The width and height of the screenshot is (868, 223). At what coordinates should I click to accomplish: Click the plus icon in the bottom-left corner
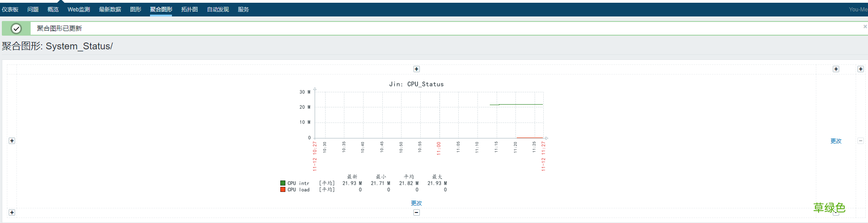12,212
